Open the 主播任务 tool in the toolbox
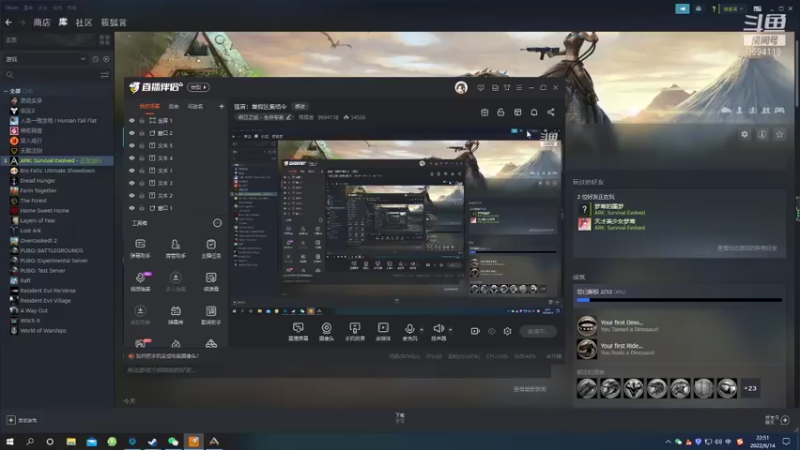The image size is (800, 450). click(211, 248)
